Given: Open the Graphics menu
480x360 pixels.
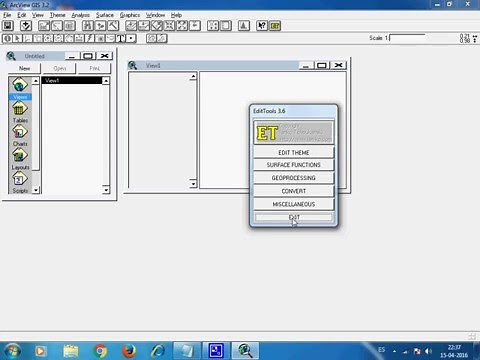Looking at the screenshot, I should click(130, 15).
